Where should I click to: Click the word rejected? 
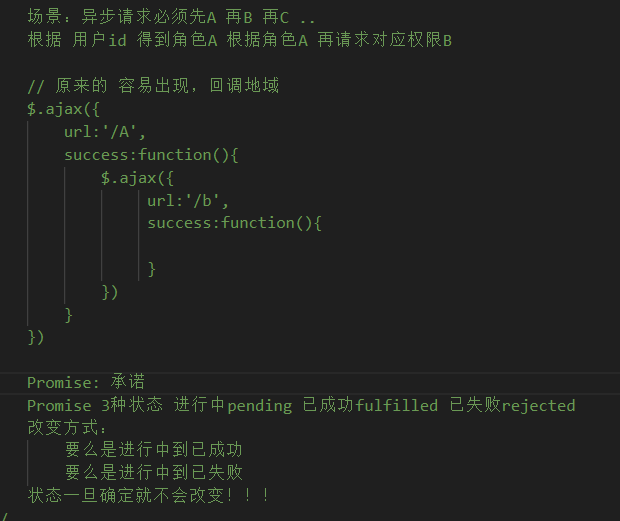(x=538, y=406)
